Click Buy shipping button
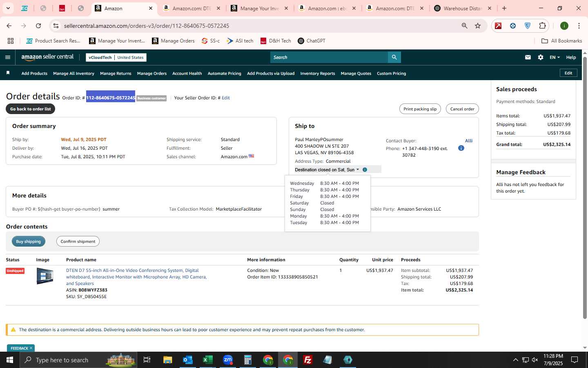 coord(29,241)
